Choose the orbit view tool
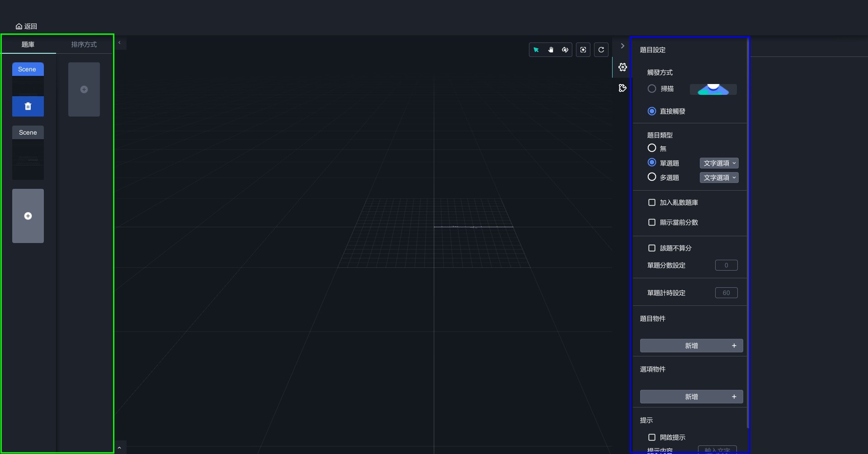The width and height of the screenshot is (868, 454). pyautogui.click(x=565, y=50)
